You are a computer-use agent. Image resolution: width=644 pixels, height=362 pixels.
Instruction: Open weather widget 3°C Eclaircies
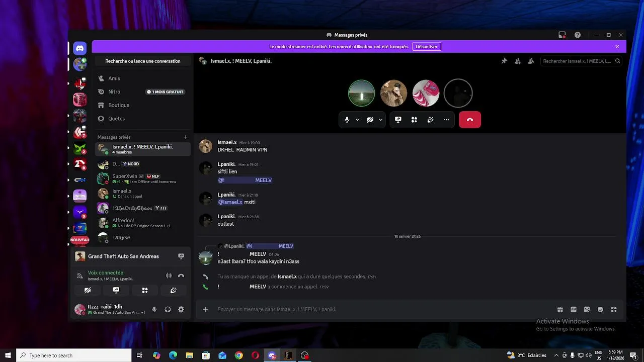point(526,355)
